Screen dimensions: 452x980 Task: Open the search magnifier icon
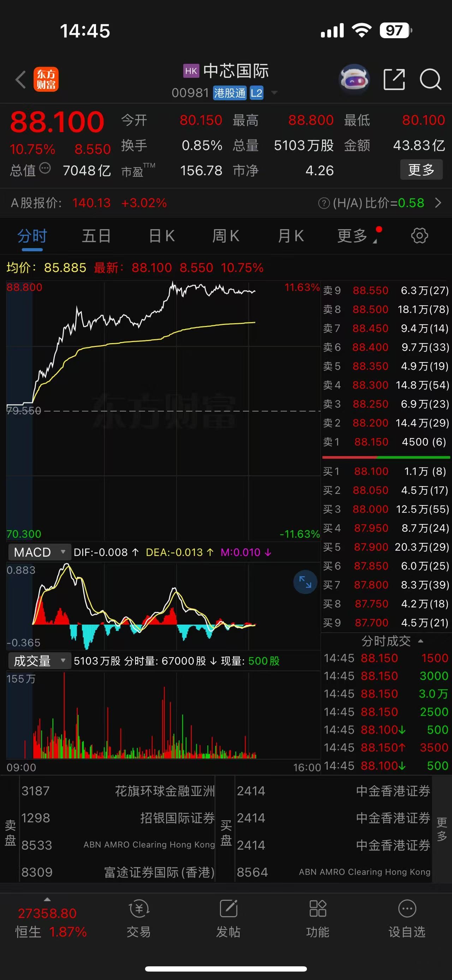click(430, 79)
